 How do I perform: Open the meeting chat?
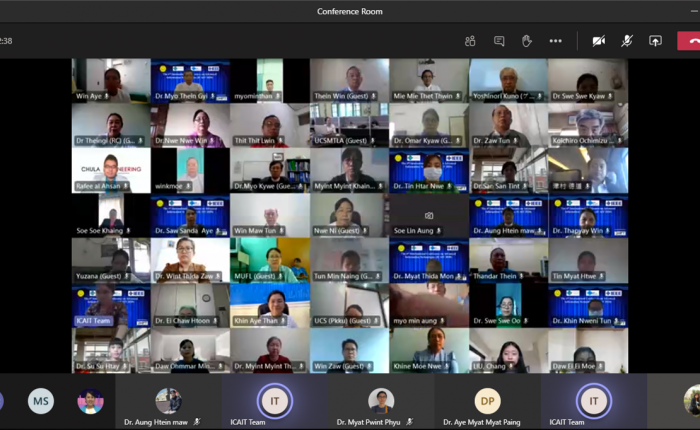pos(499,41)
